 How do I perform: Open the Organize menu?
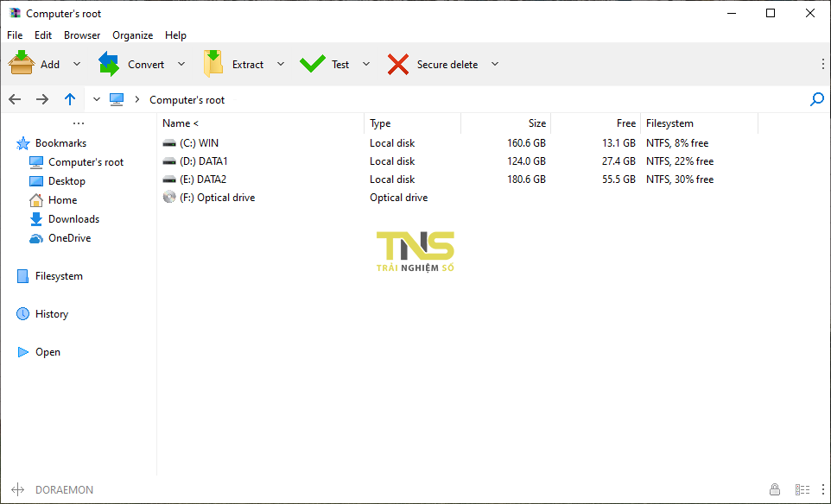132,35
